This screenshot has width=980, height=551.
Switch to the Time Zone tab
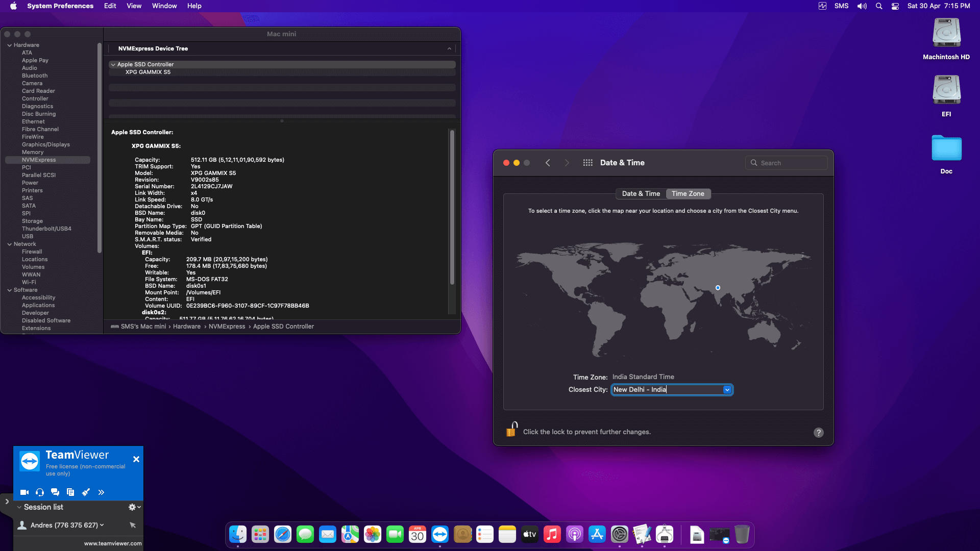688,194
